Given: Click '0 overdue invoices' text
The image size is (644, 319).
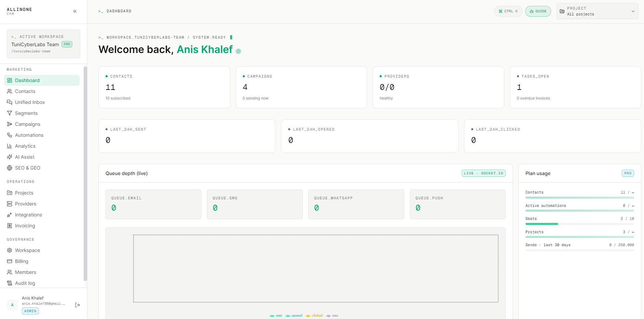Looking at the screenshot, I should (x=533, y=98).
